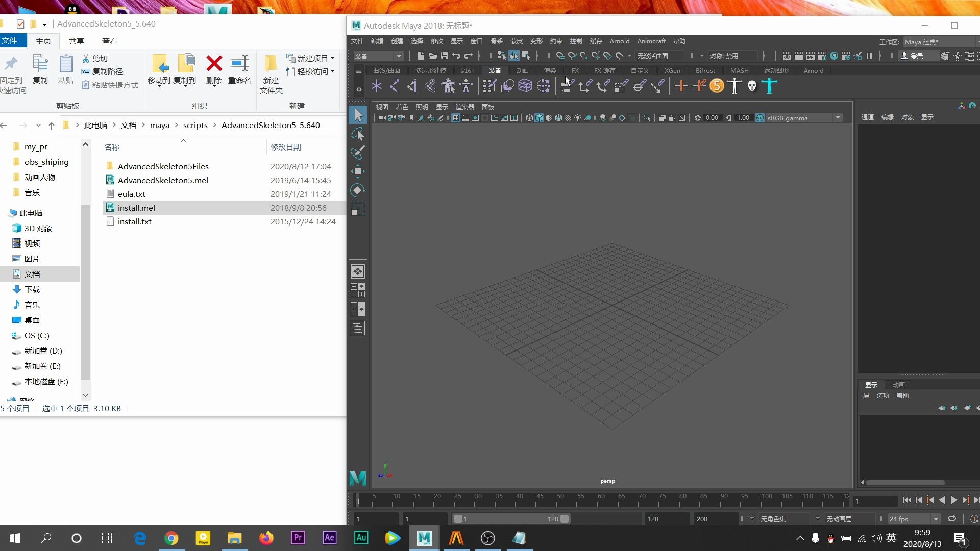This screenshot has width=980, height=551.
Task: Click the playback range slider bar
Action: coord(511,519)
